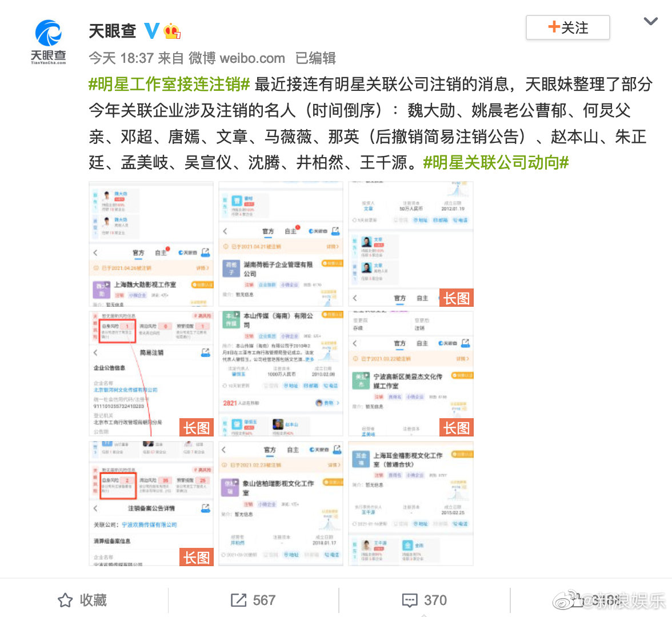
Task: Open the 上海魏大勋影视工作室 image thumbnail
Action: tap(151, 244)
